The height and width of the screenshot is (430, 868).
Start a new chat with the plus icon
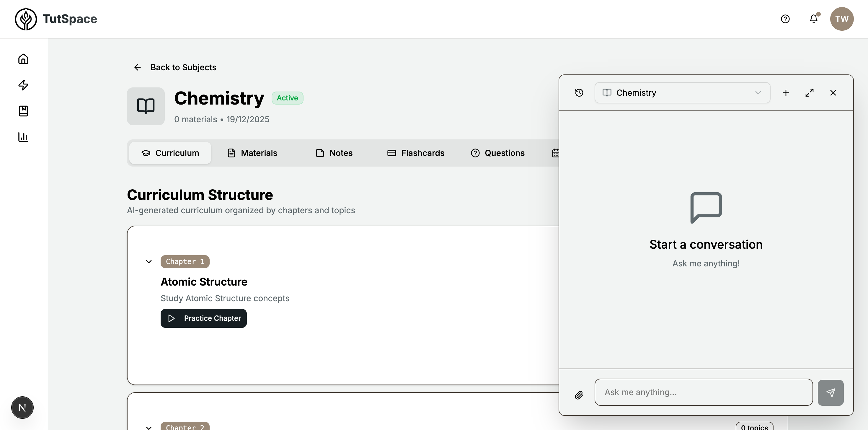point(786,93)
